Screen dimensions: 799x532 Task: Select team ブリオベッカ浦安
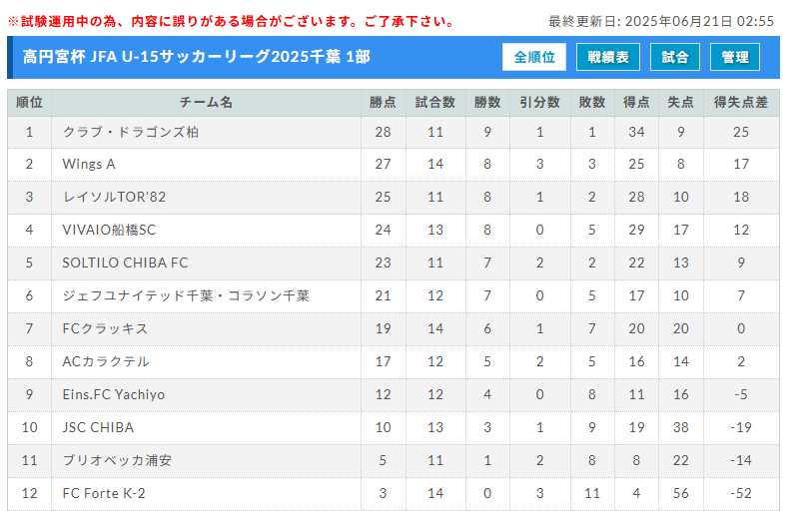click(x=117, y=460)
